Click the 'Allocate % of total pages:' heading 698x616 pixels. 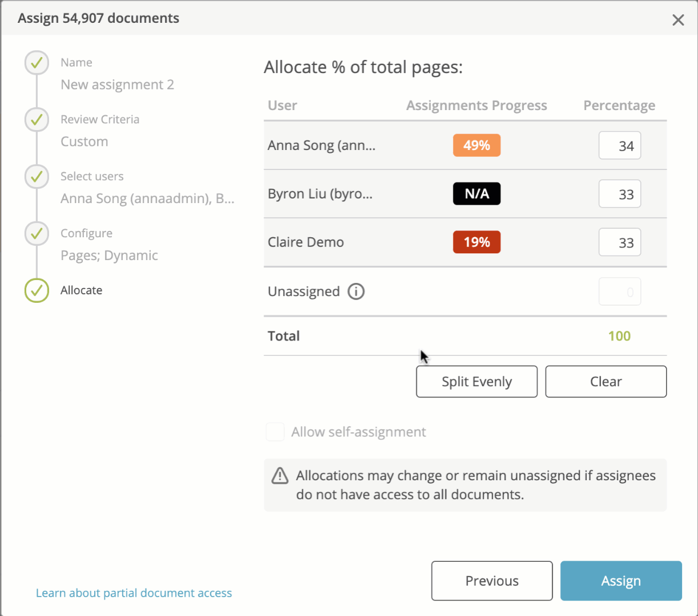coord(363,67)
